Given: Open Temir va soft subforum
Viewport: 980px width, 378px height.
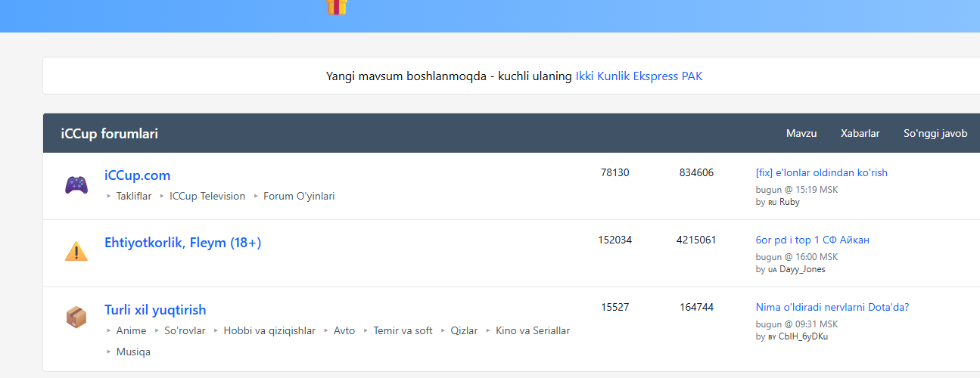Looking at the screenshot, I should pos(403,330).
